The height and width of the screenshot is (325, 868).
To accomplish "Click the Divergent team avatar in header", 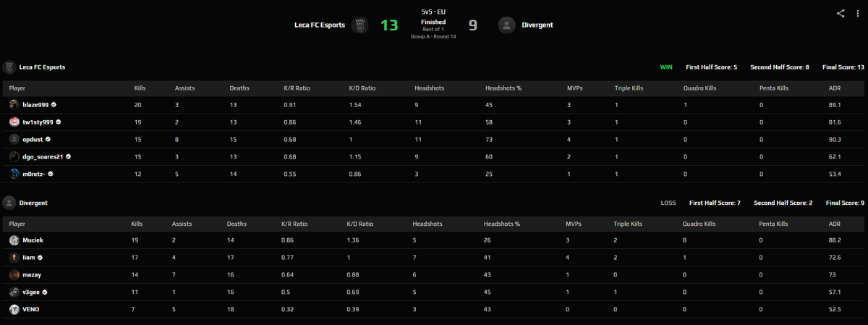I will [507, 25].
